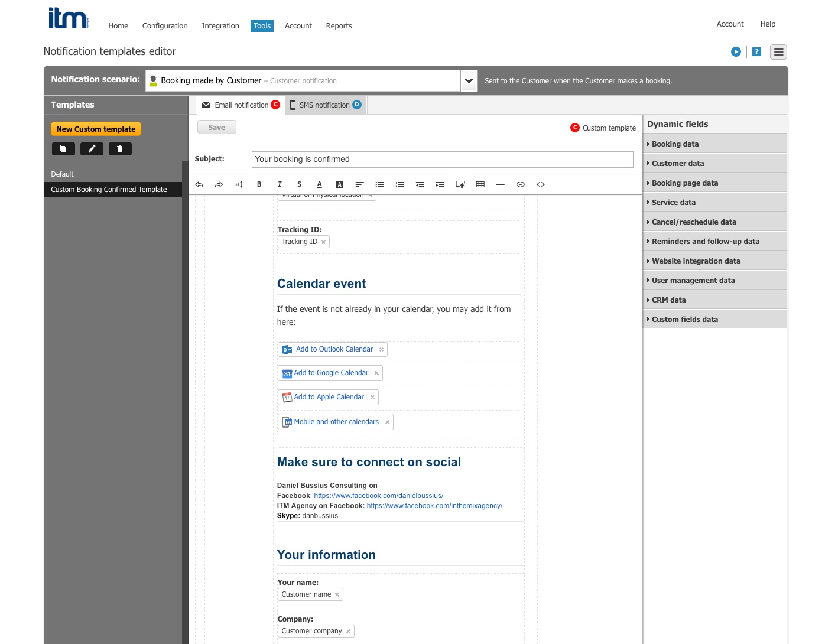Screen dimensions: 825x644
Task: Duplicate the template with the copy icon
Action: pyautogui.click(x=63, y=149)
